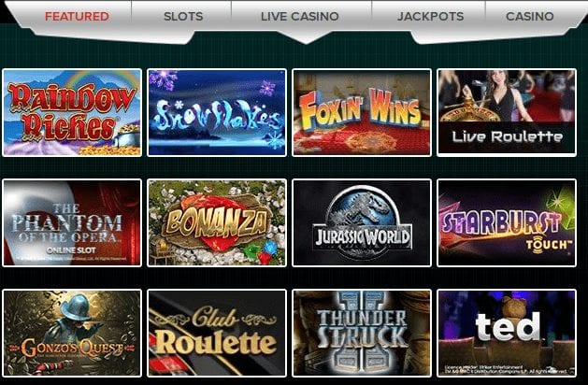Go to the Jackpots tab

(x=430, y=17)
